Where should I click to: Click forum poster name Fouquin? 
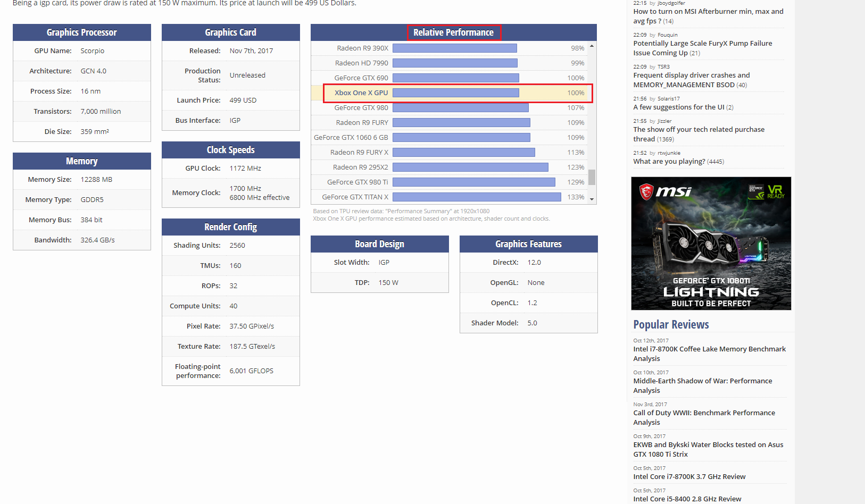(x=668, y=35)
